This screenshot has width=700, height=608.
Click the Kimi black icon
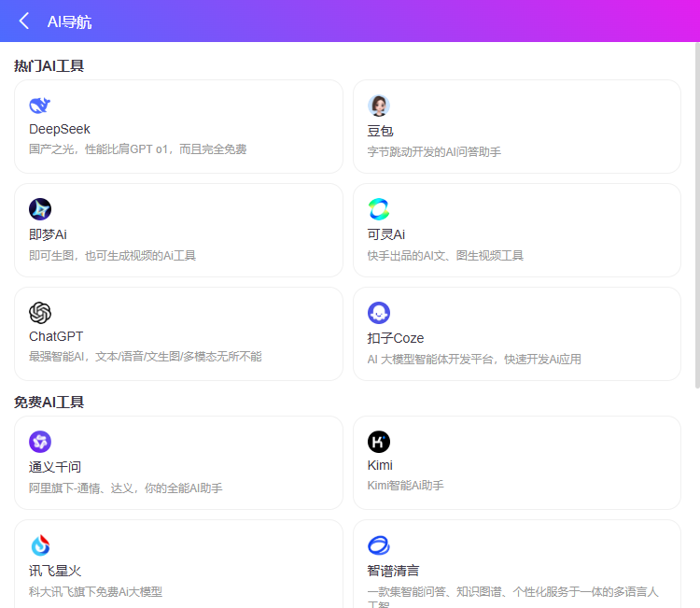click(379, 442)
